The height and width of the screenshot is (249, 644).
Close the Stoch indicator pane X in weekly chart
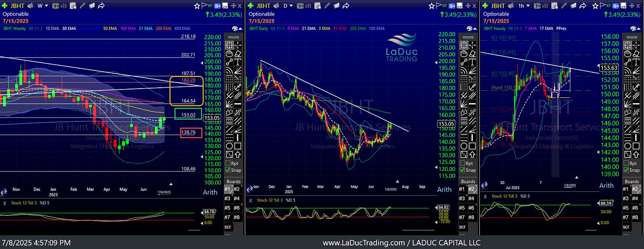coord(4,203)
